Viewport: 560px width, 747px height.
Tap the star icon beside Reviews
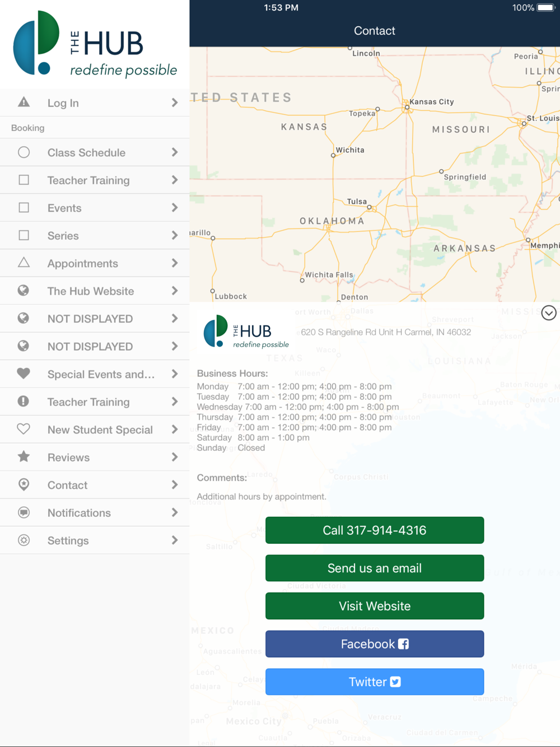(24, 456)
